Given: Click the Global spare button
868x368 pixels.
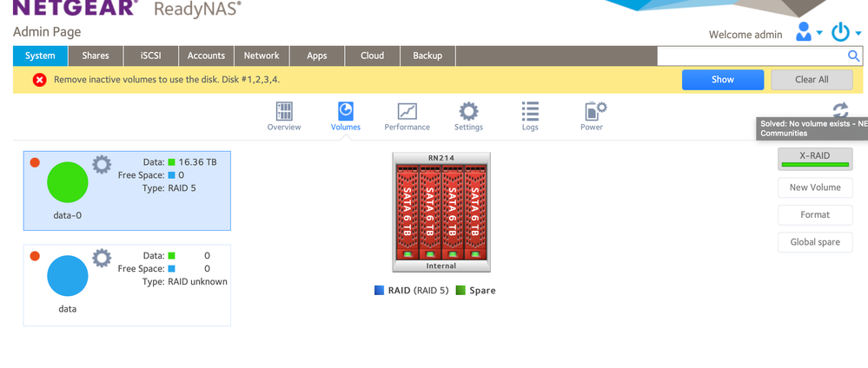Looking at the screenshot, I should pos(815,242).
